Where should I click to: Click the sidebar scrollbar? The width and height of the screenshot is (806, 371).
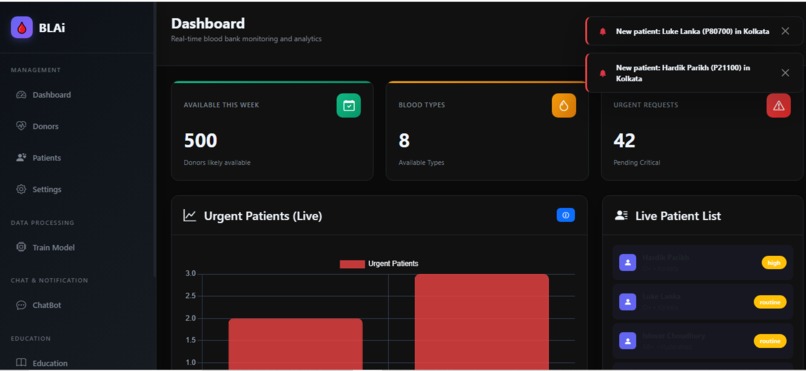click(x=155, y=140)
